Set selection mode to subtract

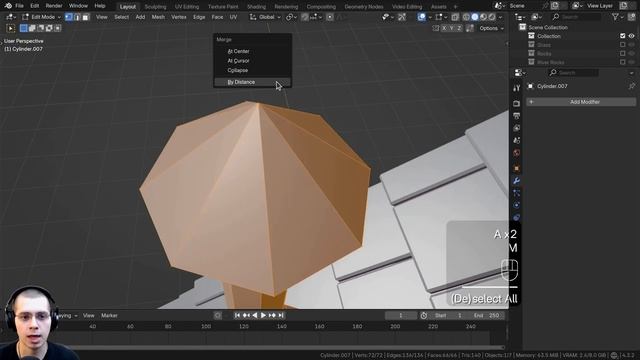[41, 28]
